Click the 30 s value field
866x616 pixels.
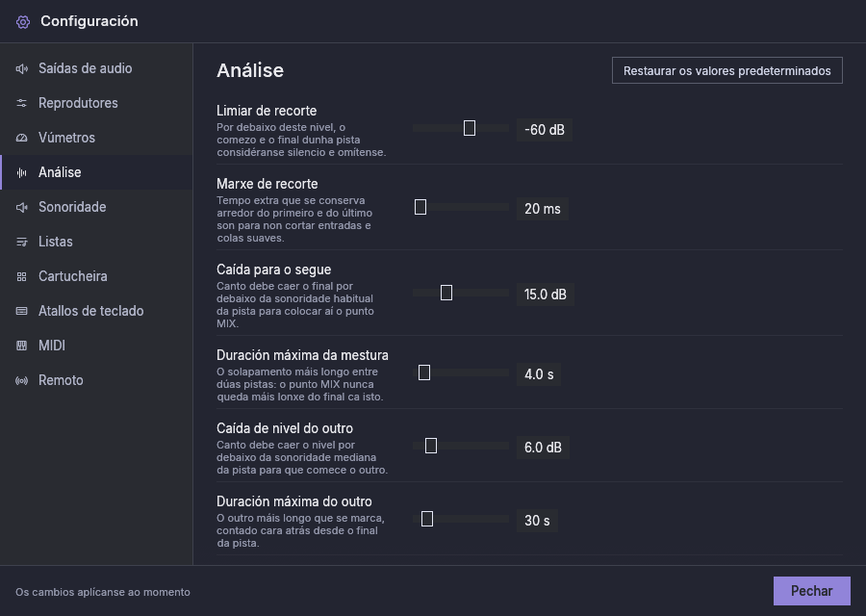click(537, 521)
